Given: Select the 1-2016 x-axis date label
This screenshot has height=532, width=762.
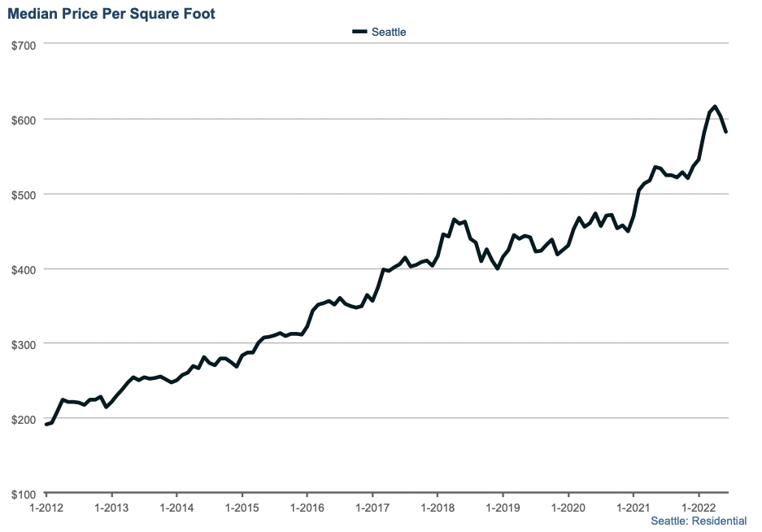Looking at the screenshot, I should coord(307,508).
